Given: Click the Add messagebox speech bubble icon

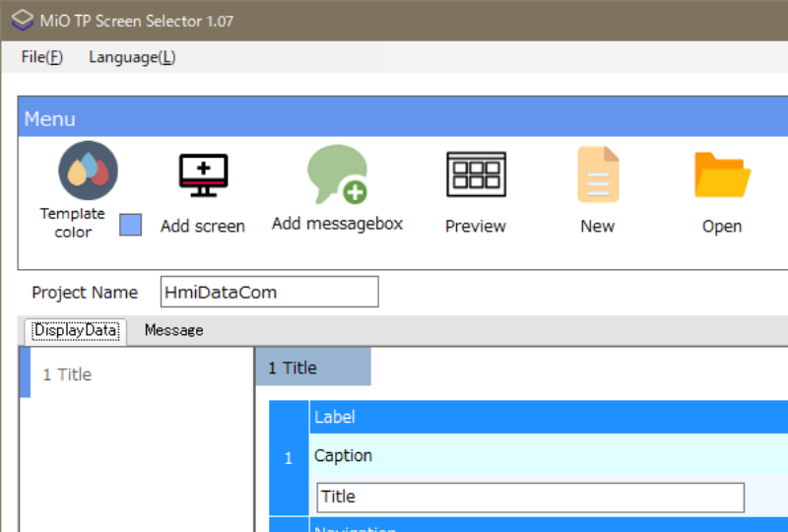Looking at the screenshot, I should pyautogui.click(x=337, y=174).
